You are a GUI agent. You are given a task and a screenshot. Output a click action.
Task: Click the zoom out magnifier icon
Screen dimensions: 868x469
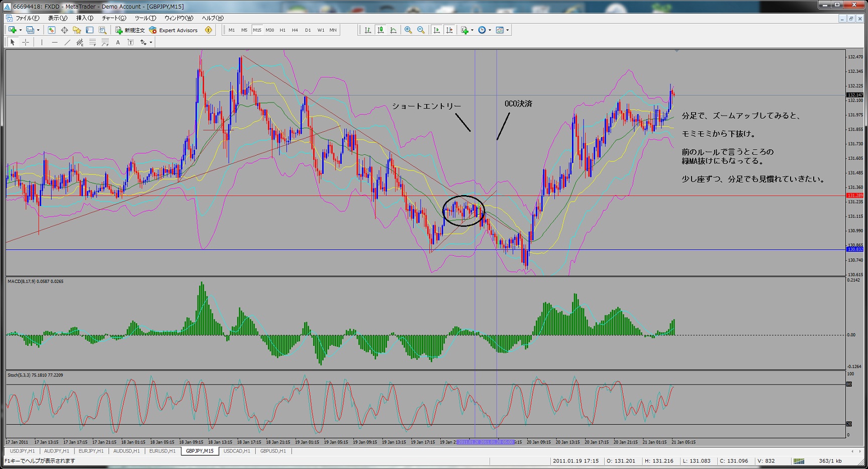pyautogui.click(x=421, y=30)
